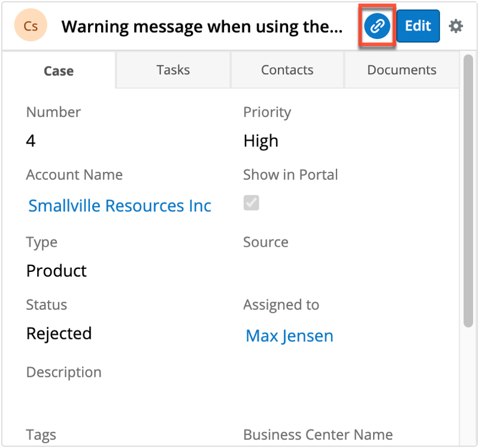
Task: Click the Description field label
Action: click(x=63, y=373)
